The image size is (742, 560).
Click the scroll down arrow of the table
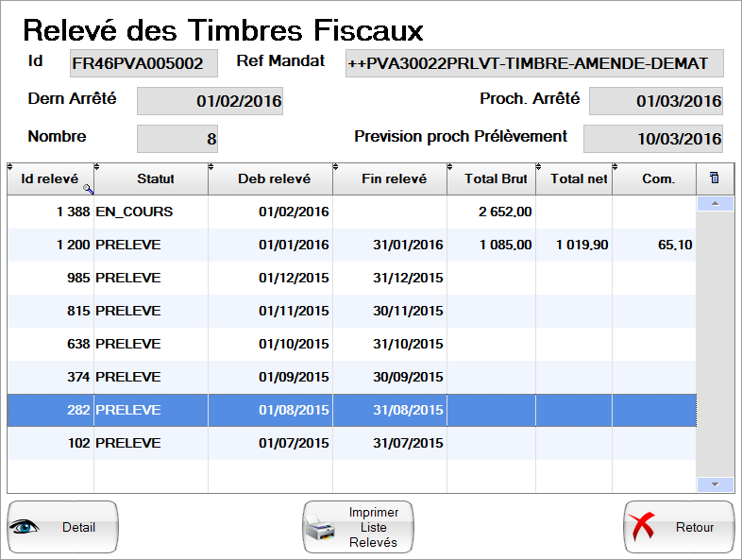pyautogui.click(x=715, y=484)
